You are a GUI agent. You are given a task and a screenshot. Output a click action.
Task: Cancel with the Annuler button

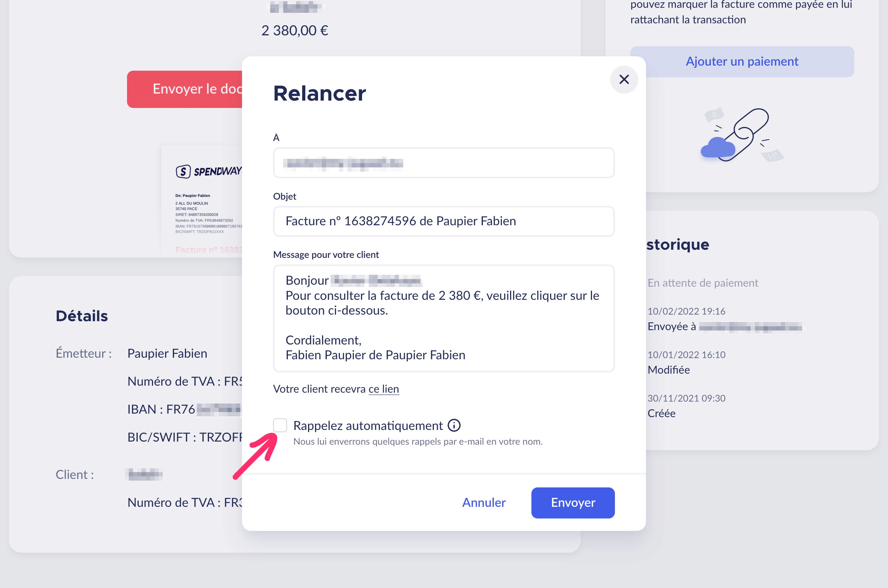pos(484,503)
